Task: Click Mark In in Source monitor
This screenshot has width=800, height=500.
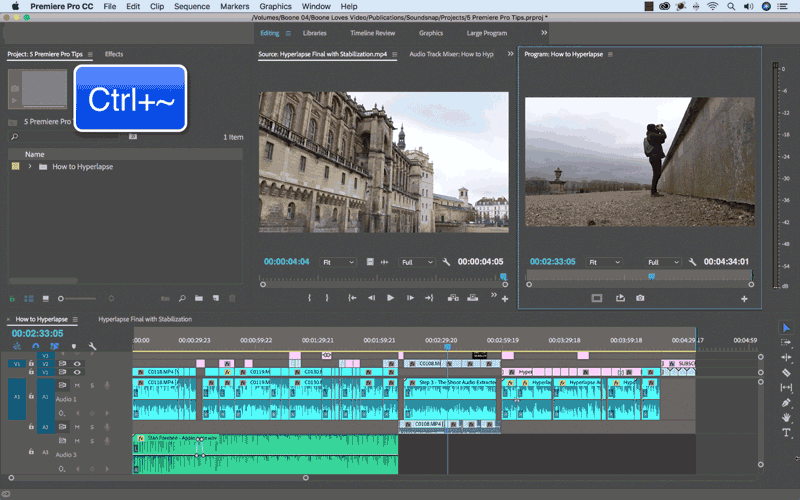Action: tap(309, 298)
